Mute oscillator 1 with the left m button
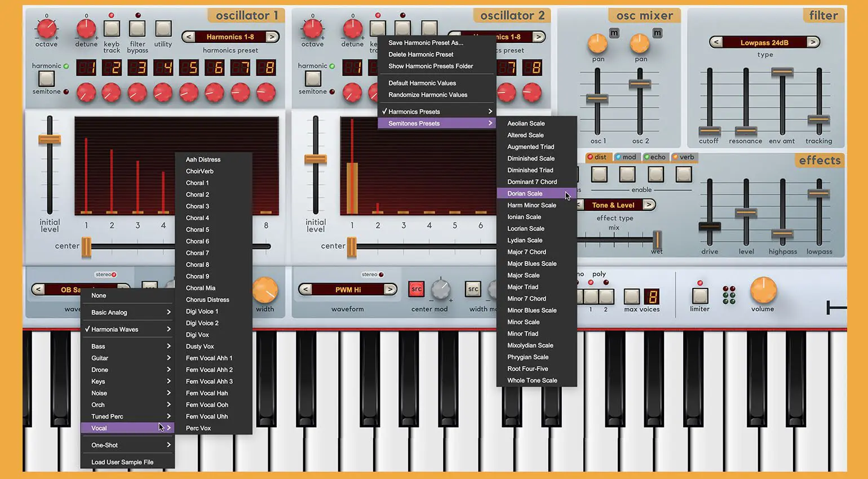The image size is (868, 479). click(614, 33)
